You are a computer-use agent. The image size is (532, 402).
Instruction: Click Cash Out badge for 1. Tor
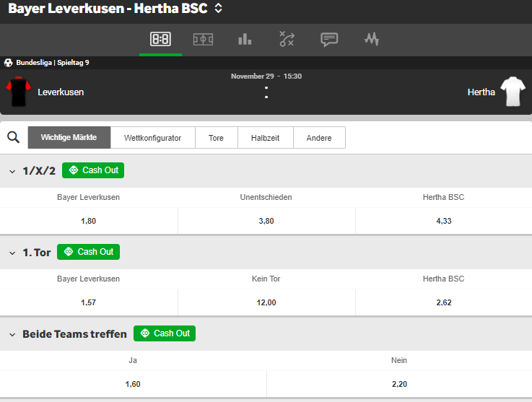pyautogui.click(x=88, y=252)
